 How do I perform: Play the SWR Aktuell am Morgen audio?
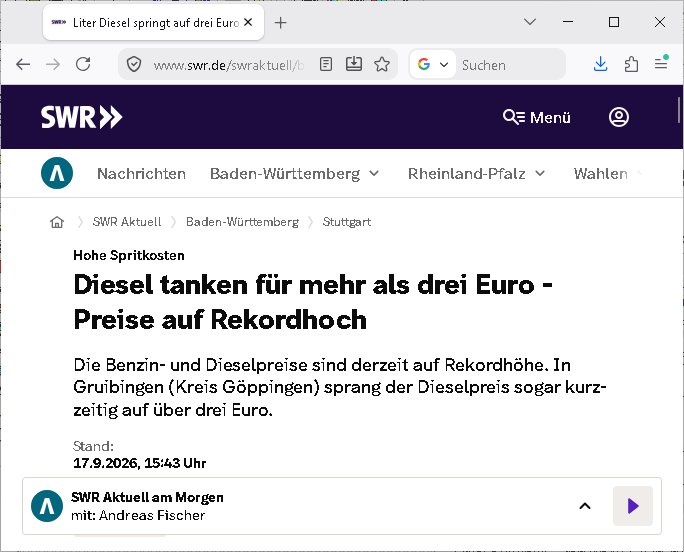(x=633, y=506)
